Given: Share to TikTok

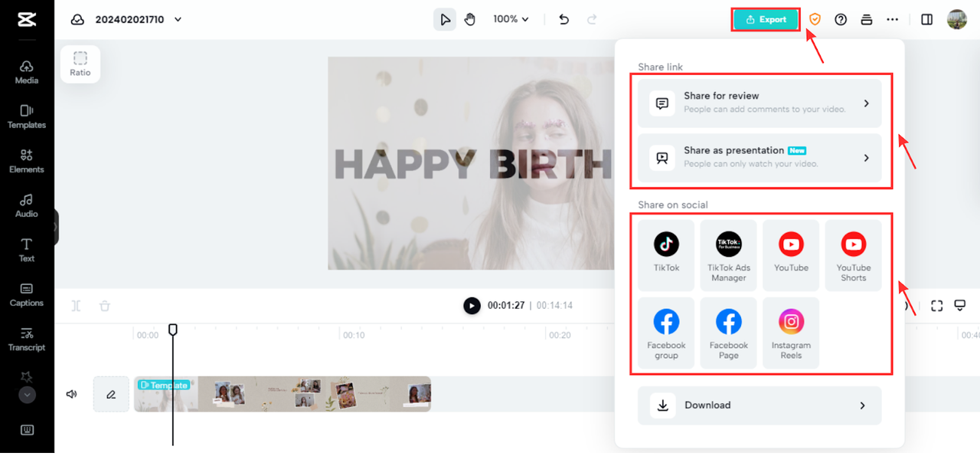Looking at the screenshot, I should [666, 255].
